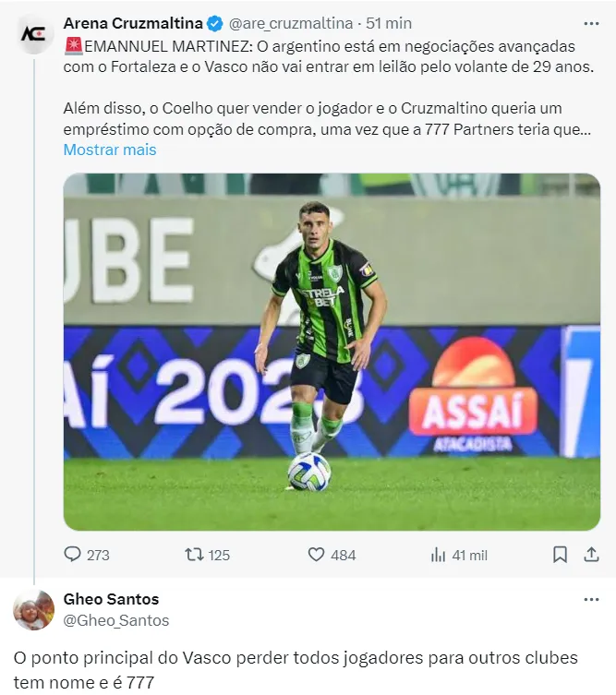This screenshot has width=616, height=695.
Task: Bookmark the Emannuel Martinez tweet
Action: pyautogui.click(x=560, y=555)
